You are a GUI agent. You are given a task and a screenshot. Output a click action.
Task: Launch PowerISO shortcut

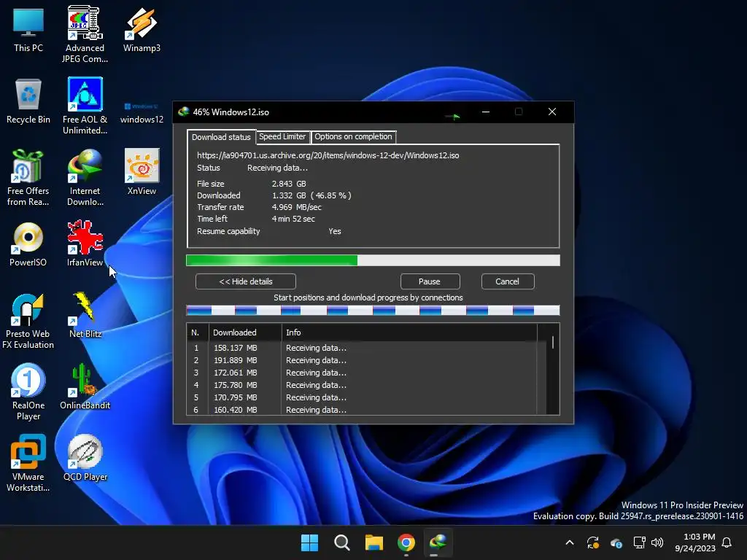(28, 244)
